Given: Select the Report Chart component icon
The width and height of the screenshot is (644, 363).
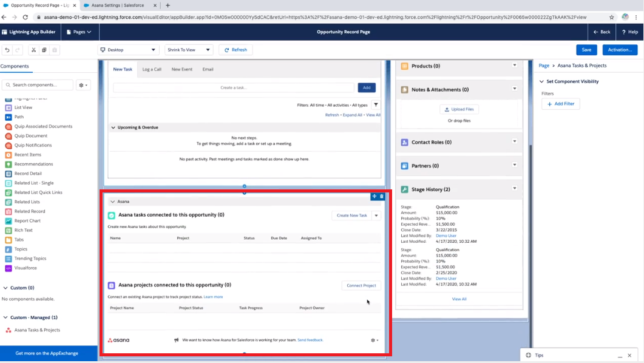Looking at the screenshot, I should (8, 221).
